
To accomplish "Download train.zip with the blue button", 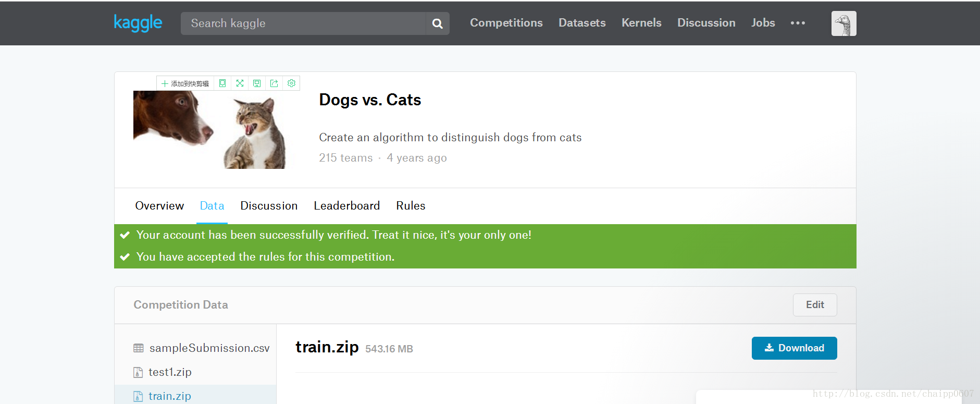I will [x=794, y=348].
